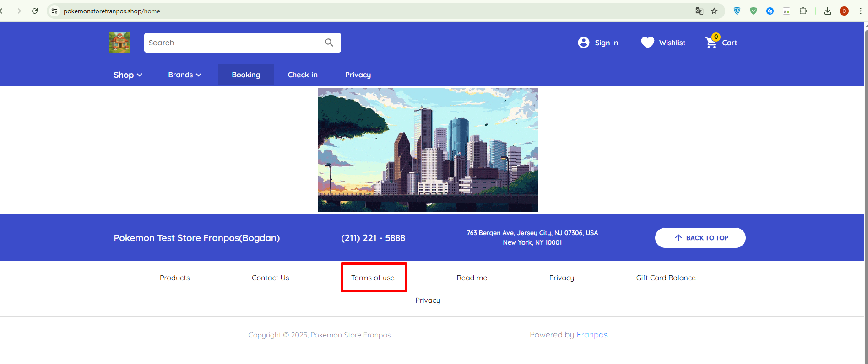Open the Extensions puzzle icon
This screenshot has height=364, width=868.
[803, 11]
